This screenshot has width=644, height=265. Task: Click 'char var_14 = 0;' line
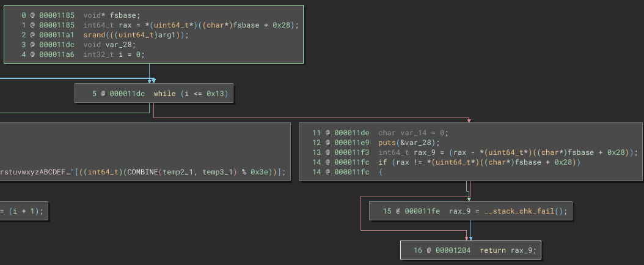[414, 133]
